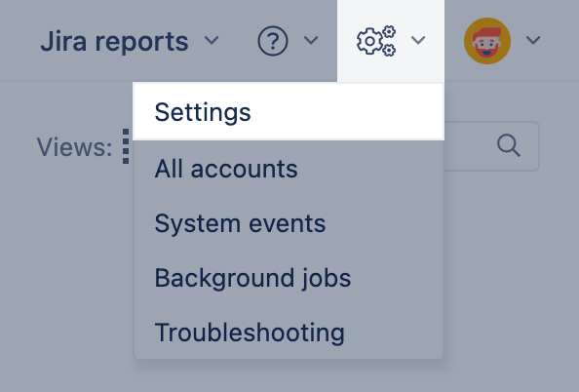Click the question mark help icon
The width and height of the screenshot is (579, 392).
(x=273, y=41)
